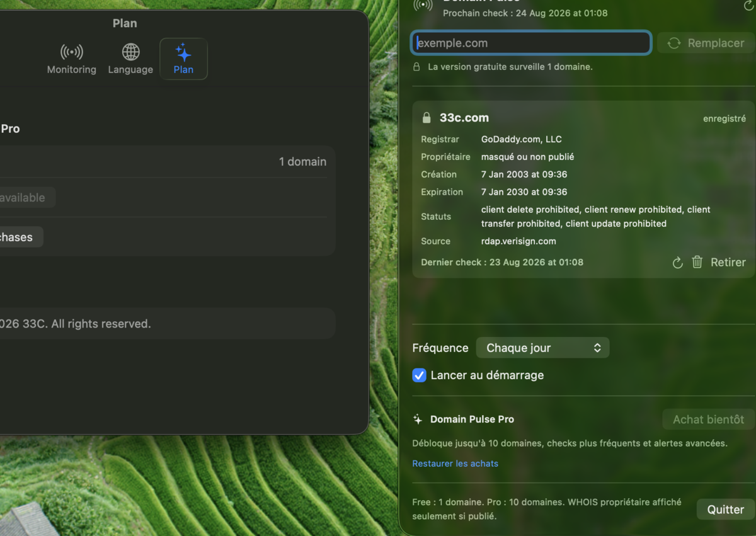The width and height of the screenshot is (756, 536).
Task: Switch to the Language tab
Action: tap(130, 59)
